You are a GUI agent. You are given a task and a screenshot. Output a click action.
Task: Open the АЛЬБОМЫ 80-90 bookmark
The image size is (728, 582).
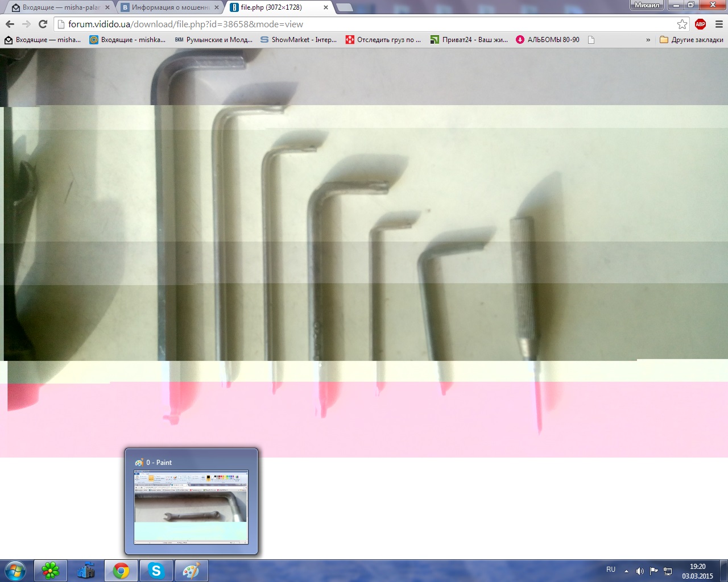(548, 40)
